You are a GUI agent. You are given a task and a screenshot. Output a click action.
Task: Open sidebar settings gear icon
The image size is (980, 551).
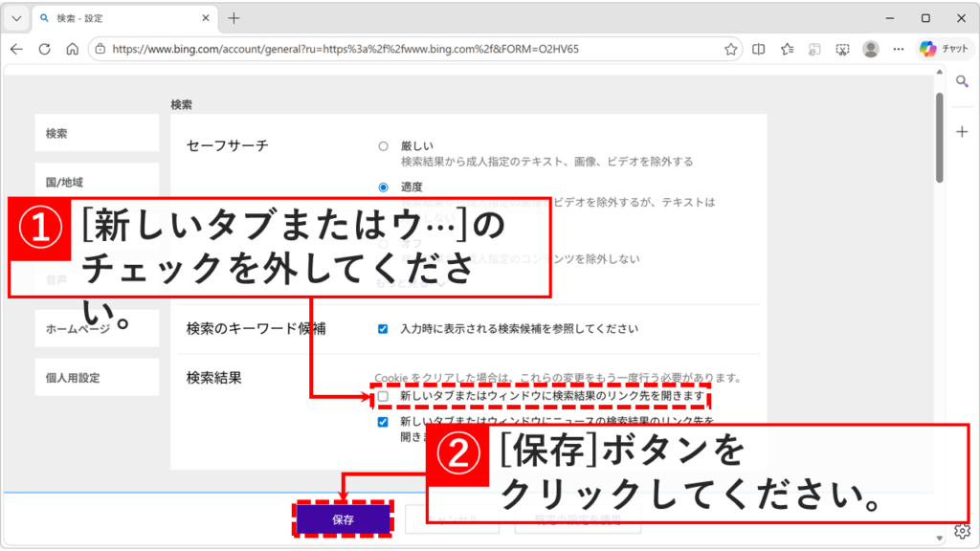point(962,531)
